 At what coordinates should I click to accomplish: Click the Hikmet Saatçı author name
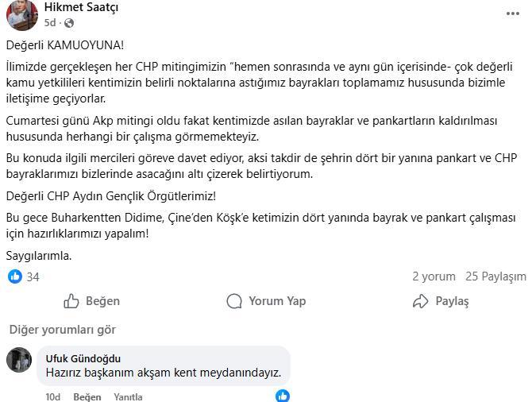pyautogui.click(x=82, y=7)
